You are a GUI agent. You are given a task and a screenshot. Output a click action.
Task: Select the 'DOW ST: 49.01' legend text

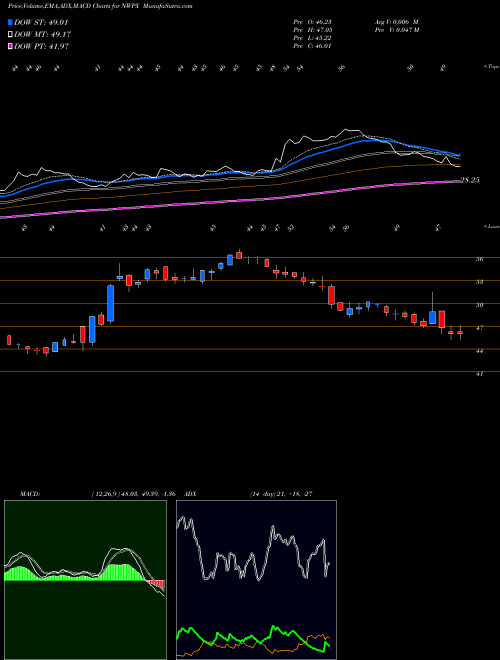click(41, 23)
